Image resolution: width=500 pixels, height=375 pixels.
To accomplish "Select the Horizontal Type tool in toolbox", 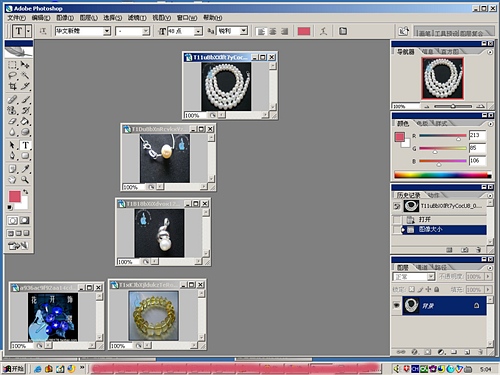I will click(25, 145).
